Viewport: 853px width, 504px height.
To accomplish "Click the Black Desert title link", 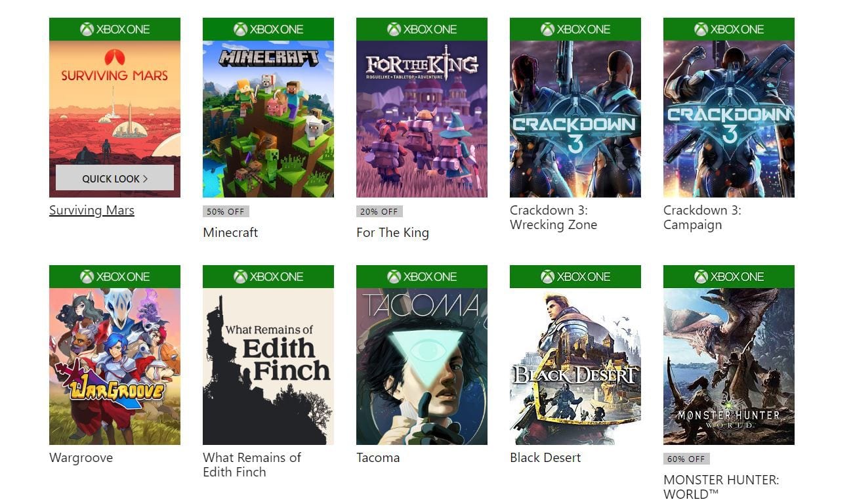I will coord(545,457).
